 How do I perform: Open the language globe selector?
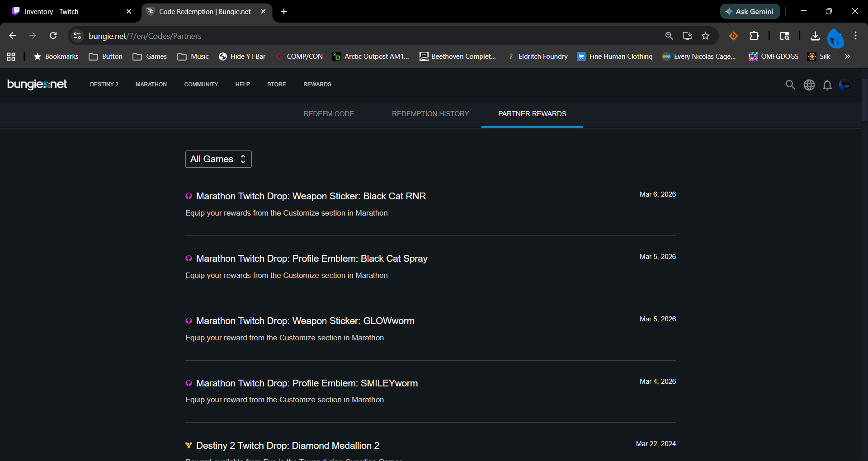pos(809,85)
